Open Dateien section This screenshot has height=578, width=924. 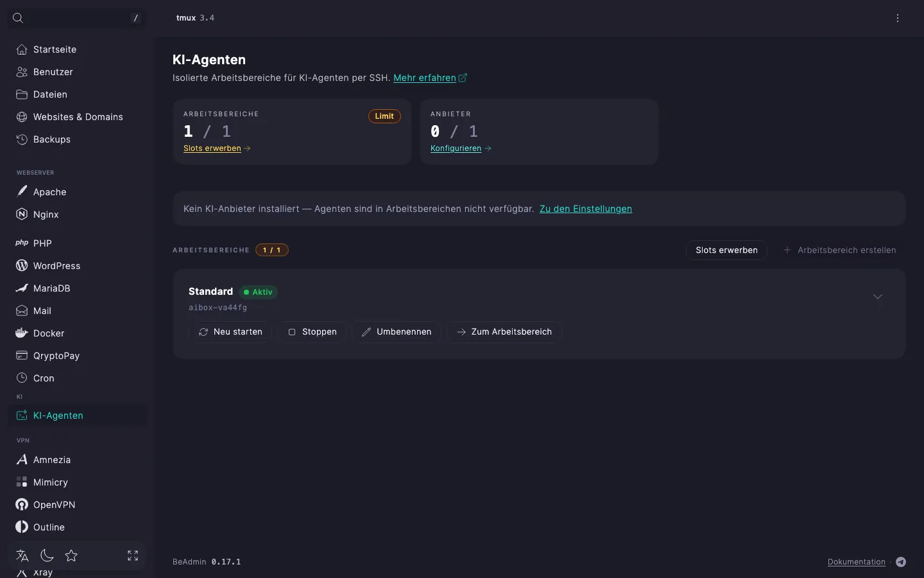[x=78, y=94]
